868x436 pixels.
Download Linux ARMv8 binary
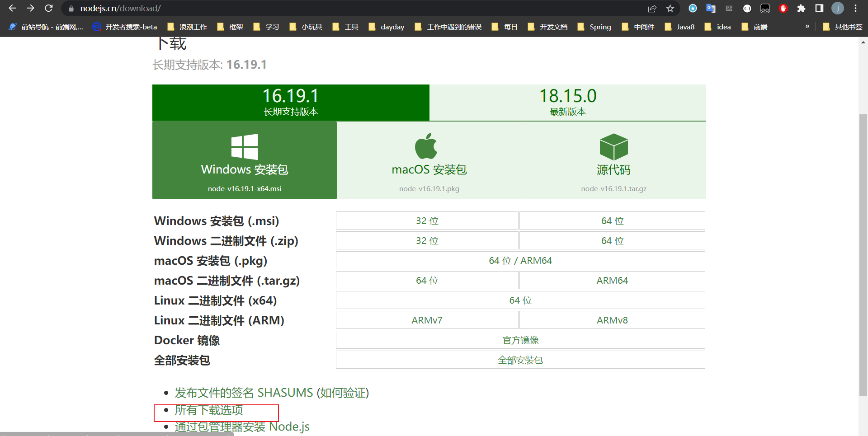(612, 320)
